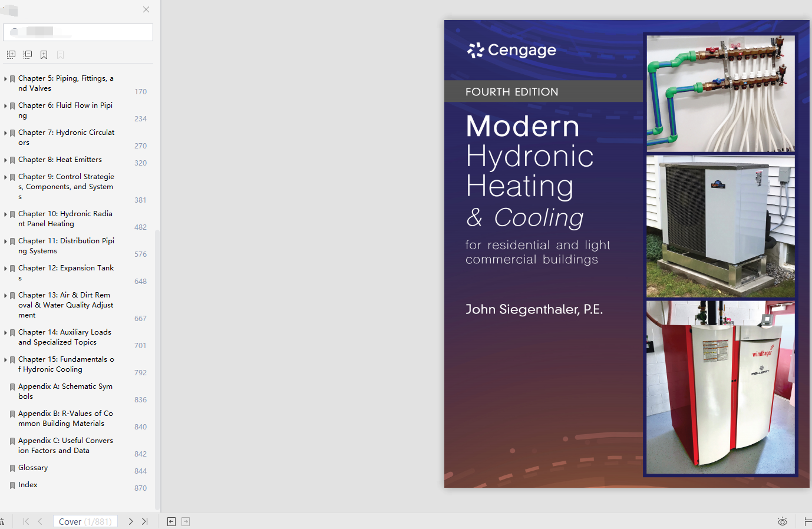812x529 pixels.
Task: Go to the first page
Action: 26,521
